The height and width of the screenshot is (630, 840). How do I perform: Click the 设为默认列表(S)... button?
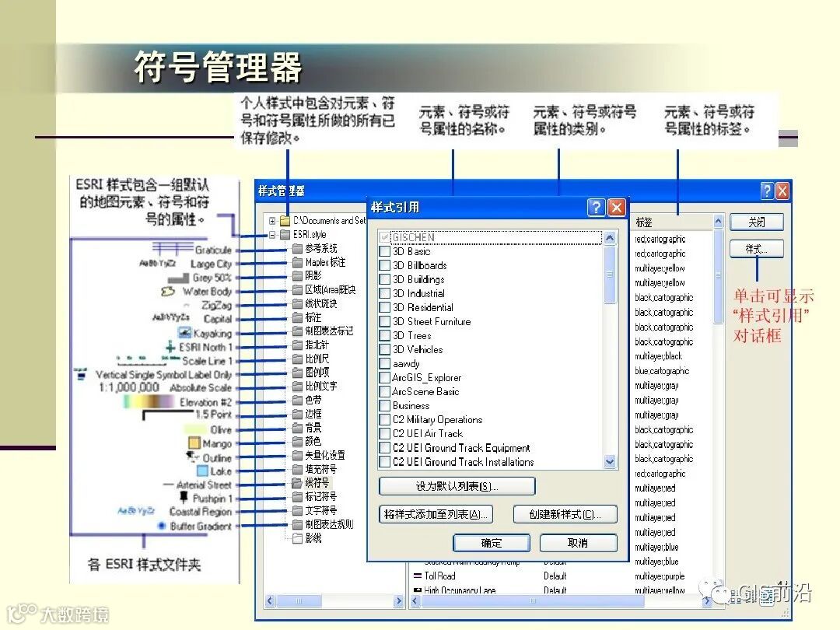[457, 486]
